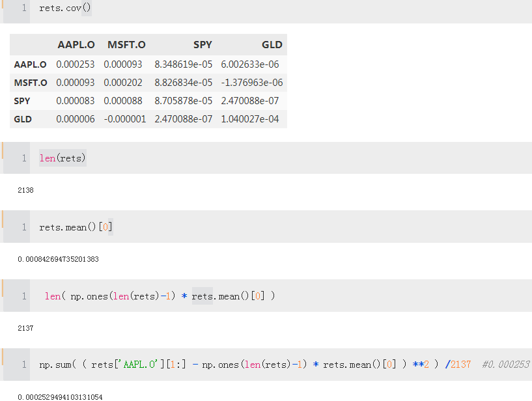Click value 0.000253 in AAPL.O row
The image size is (532, 401).
pyautogui.click(x=76, y=64)
